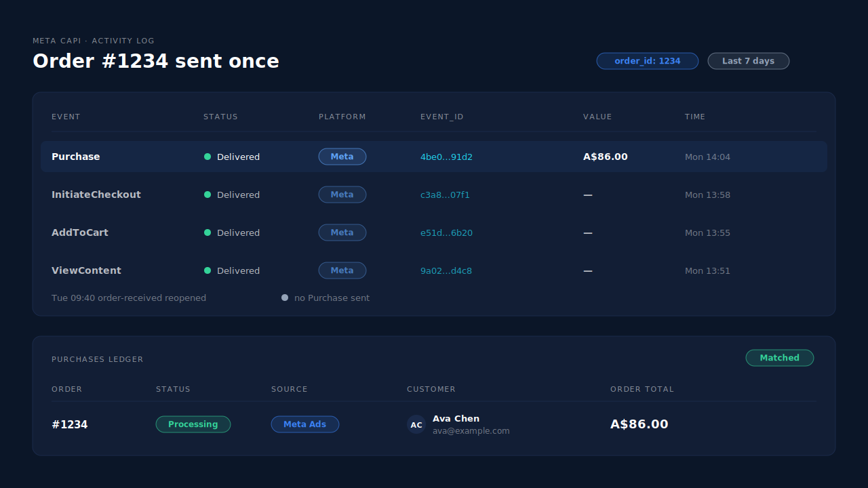Image resolution: width=868 pixels, height=488 pixels.
Task: Sort by the EVENT_ID column header
Action: pyautogui.click(x=442, y=117)
